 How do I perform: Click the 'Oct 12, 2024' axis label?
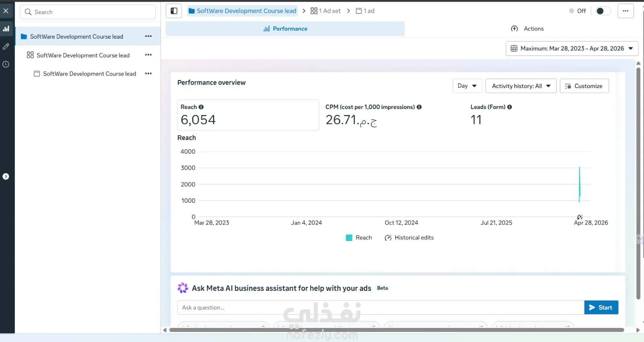click(401, 223)
